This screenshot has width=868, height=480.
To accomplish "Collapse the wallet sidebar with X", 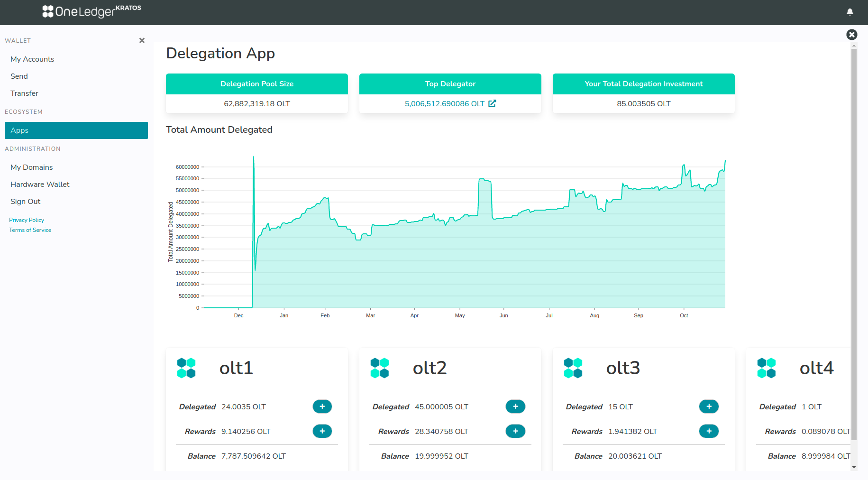I will pos(142,40).
